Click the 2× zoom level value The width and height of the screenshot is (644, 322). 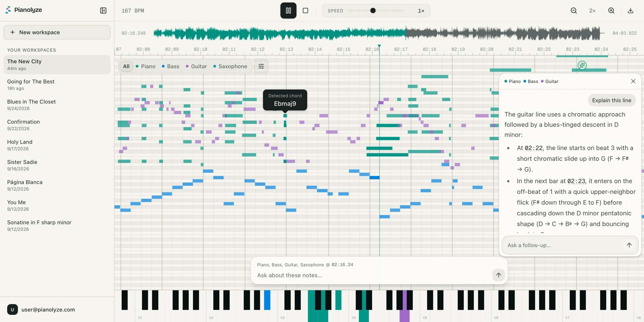pos(592,11)
